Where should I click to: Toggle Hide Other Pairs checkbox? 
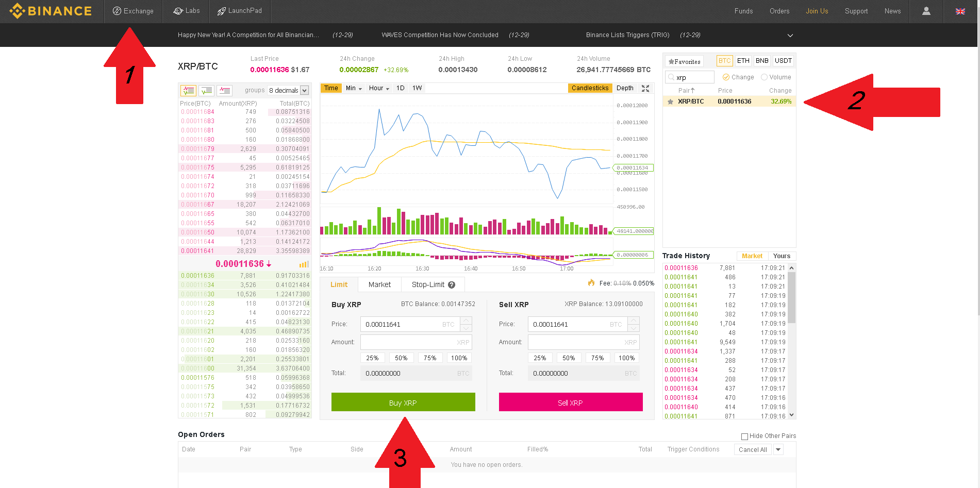[744, 436]
